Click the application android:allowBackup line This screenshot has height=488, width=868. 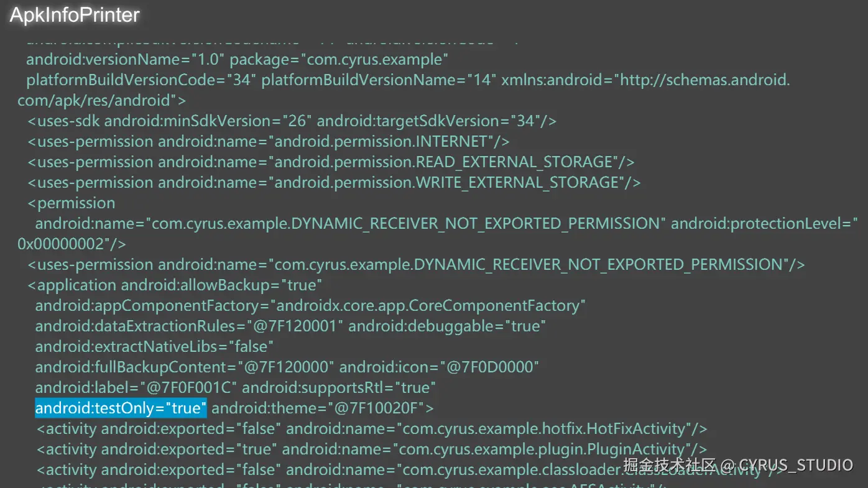click(175, 285)
